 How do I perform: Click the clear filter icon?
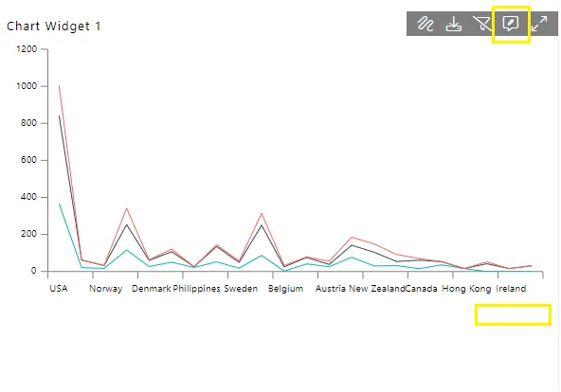coord(481,24)
